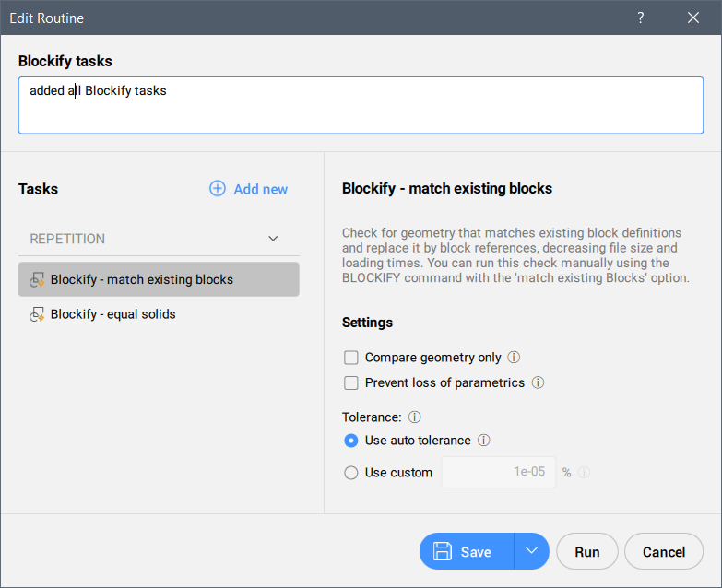Click the Run button
The image size is (722, 588).
pos(587,552)
